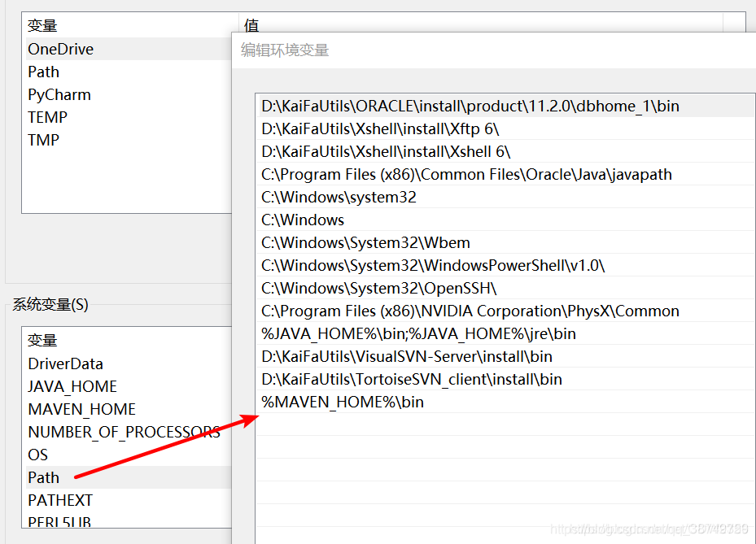Select the Xftp 6 path entry
This screenshot has height=544, width=756.
(x=505, y=128)
